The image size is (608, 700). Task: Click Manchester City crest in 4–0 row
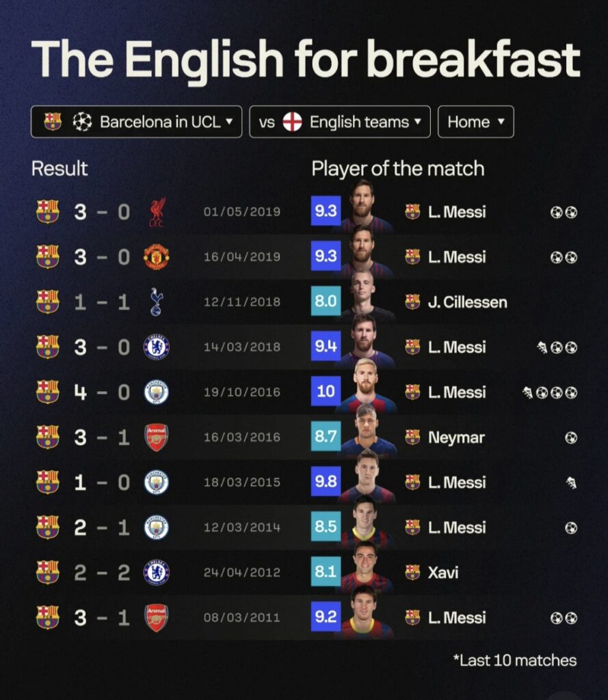[x=157, y=392]
